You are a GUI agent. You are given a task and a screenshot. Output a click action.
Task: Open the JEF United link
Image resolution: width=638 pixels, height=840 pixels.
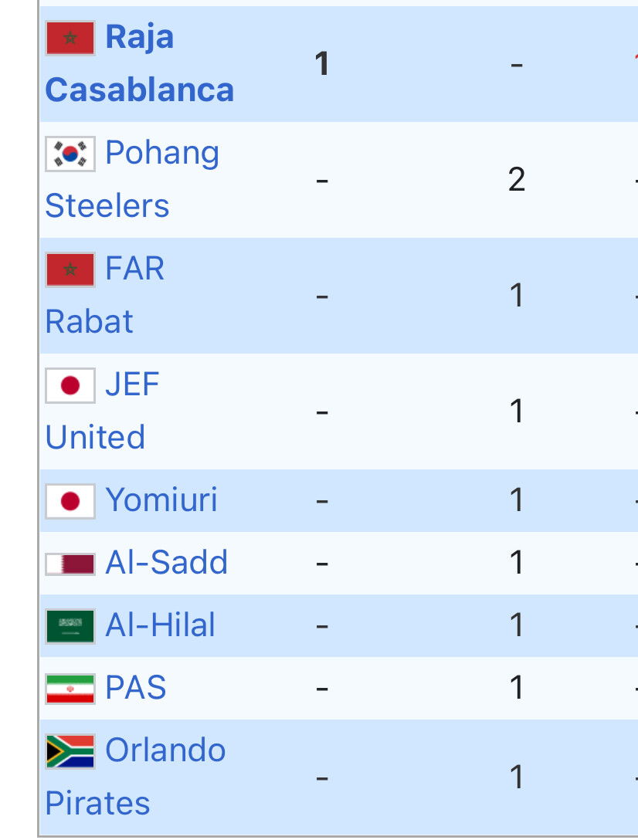pyautogui.click(x=103, y=411)
